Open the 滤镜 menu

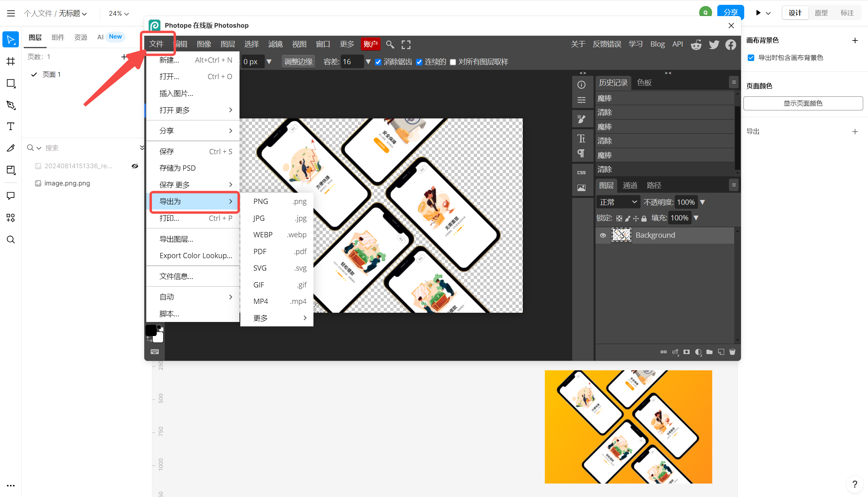pyautogui.click(x=275, y=44)
